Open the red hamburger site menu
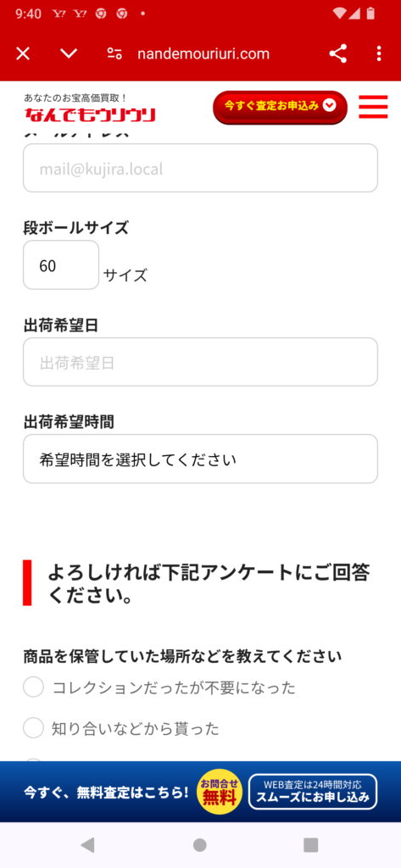401x868 pixels. [x=373, y=107]
